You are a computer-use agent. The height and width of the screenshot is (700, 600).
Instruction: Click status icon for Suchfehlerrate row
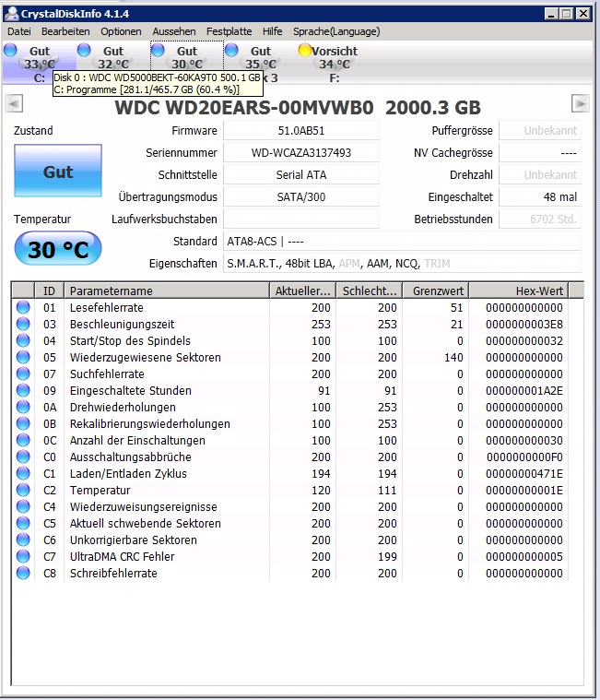click(23, 374)
